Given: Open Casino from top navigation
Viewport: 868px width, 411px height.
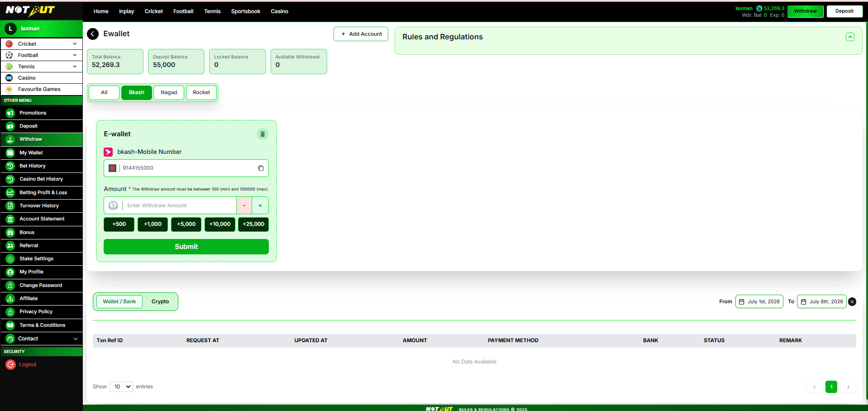Looking at the screenshot, I should click(280, 11).
